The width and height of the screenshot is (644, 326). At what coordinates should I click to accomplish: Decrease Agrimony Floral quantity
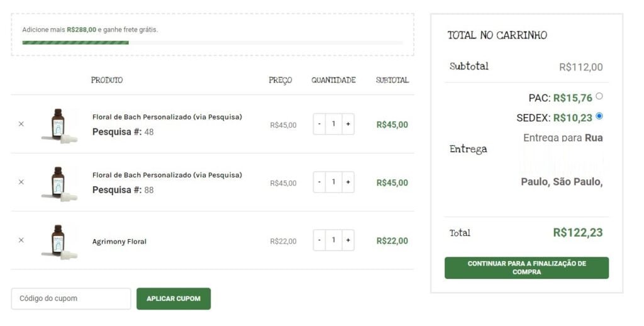point(319,240)
